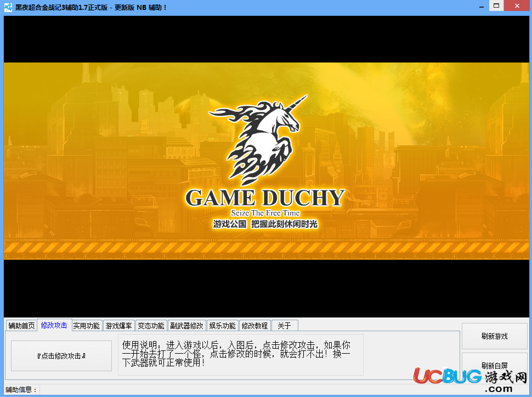Switch to the 关于 tab
Screen dimensions: 532x397
point(284,325)
